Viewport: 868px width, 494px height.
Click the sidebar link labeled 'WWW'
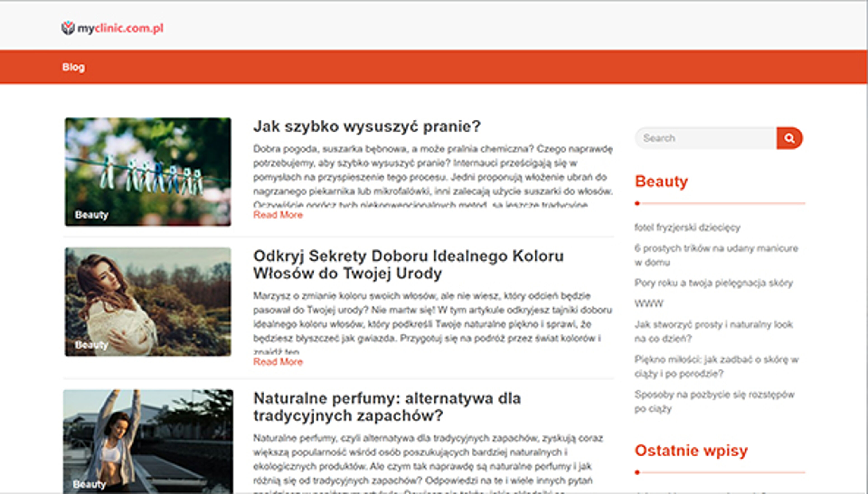pos(649,304)
